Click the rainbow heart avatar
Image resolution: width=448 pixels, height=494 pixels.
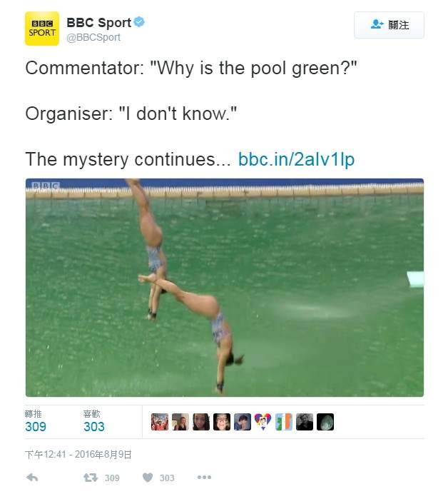pos(263,422)
